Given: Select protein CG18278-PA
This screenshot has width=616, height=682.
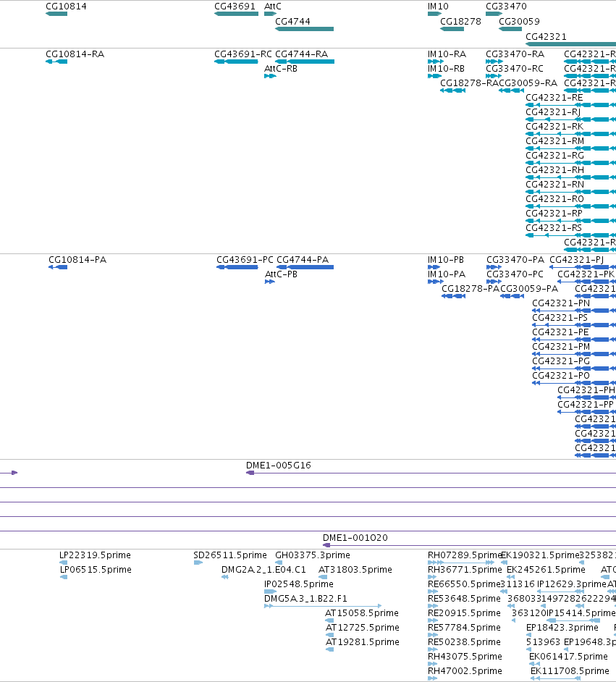Looking at the screenshot, I should pyautogui.click(x=453, y=296).
